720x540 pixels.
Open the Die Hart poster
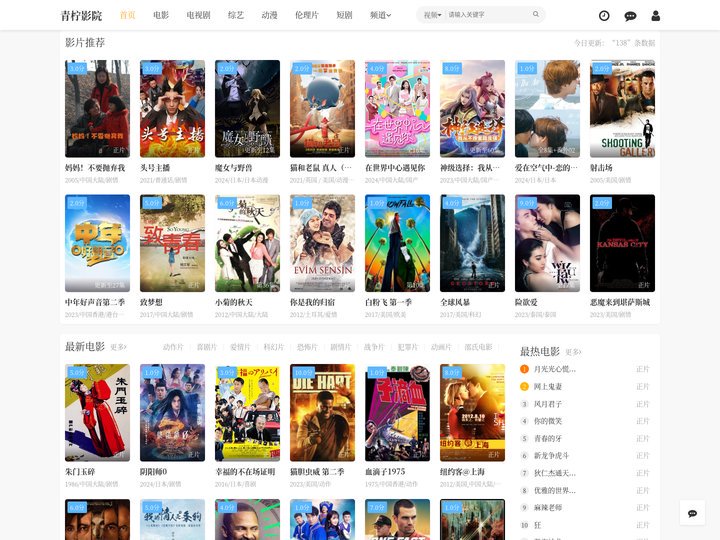tap(322, 412)
